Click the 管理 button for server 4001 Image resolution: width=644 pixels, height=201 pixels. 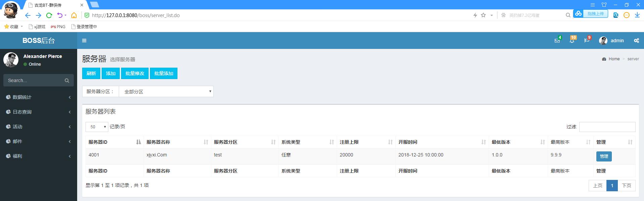click(604, 156)
